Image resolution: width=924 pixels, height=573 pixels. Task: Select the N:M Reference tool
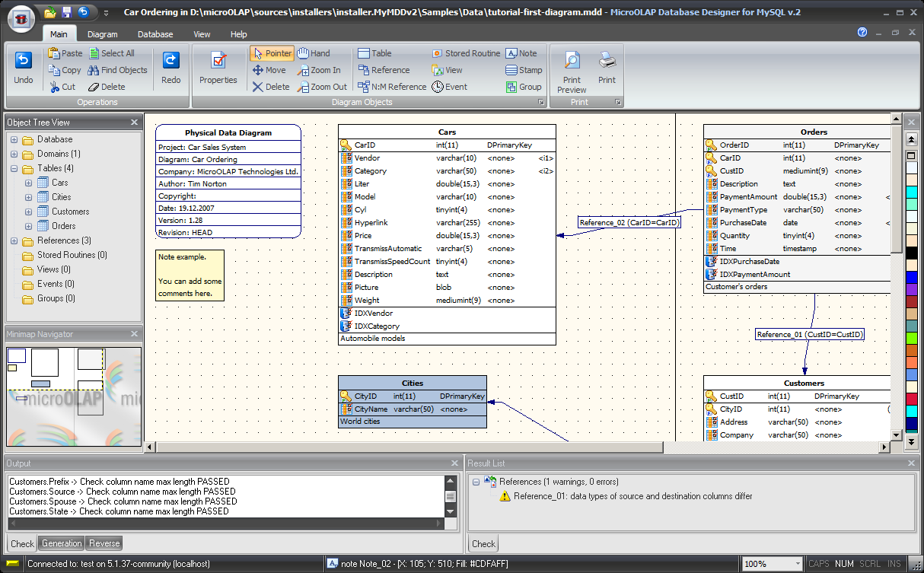(392, 87)
